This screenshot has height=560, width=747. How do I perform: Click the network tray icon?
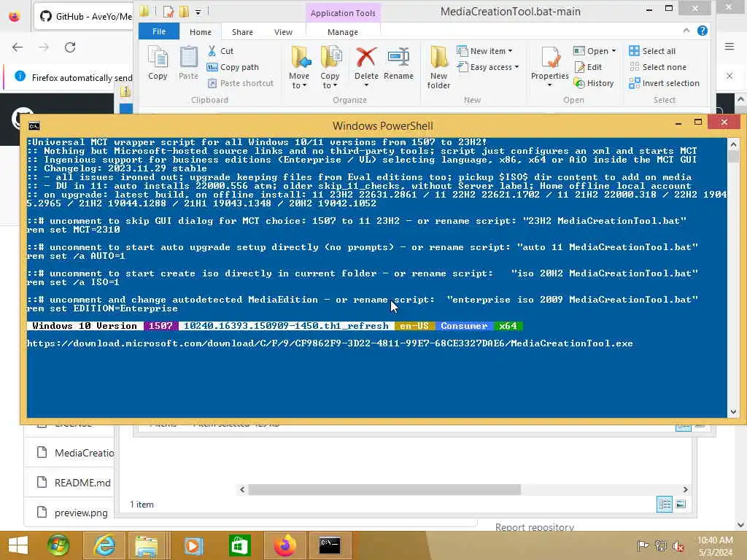[x=660, y=545]
